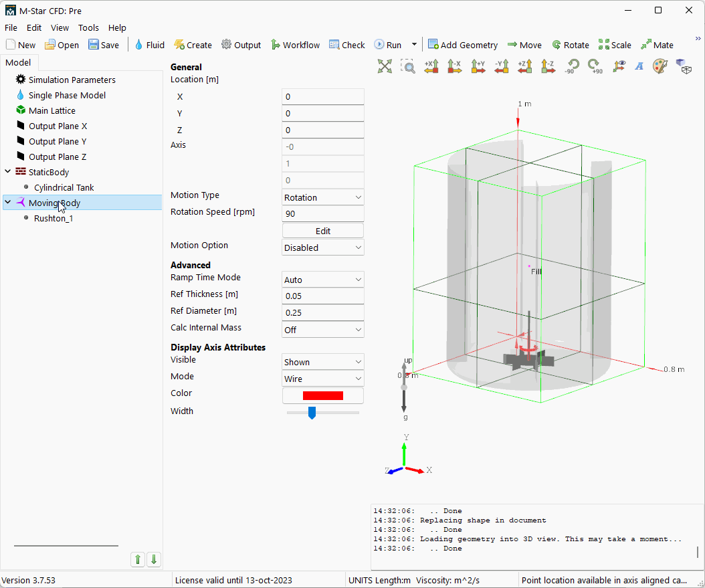Open the Workflow toolbar item
The width and height of the screenshot is (705, 588).
pyautogui.click(x=295, y=45)
